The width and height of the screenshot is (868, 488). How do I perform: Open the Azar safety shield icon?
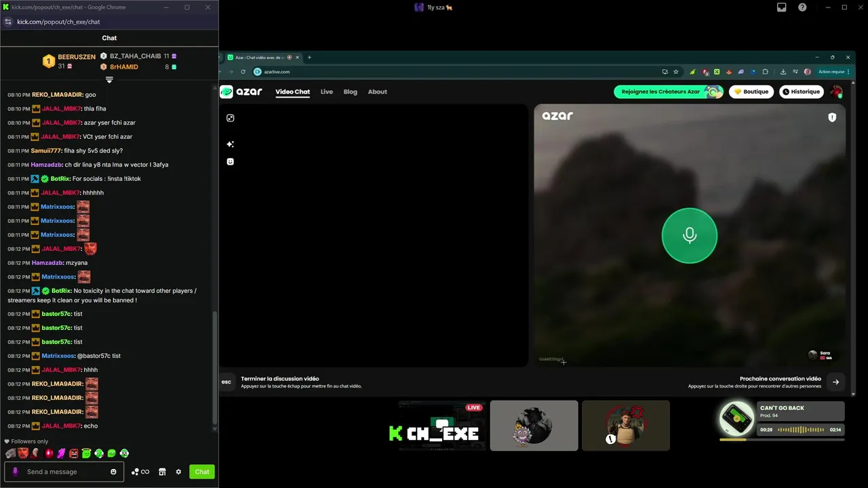[832, 117]
